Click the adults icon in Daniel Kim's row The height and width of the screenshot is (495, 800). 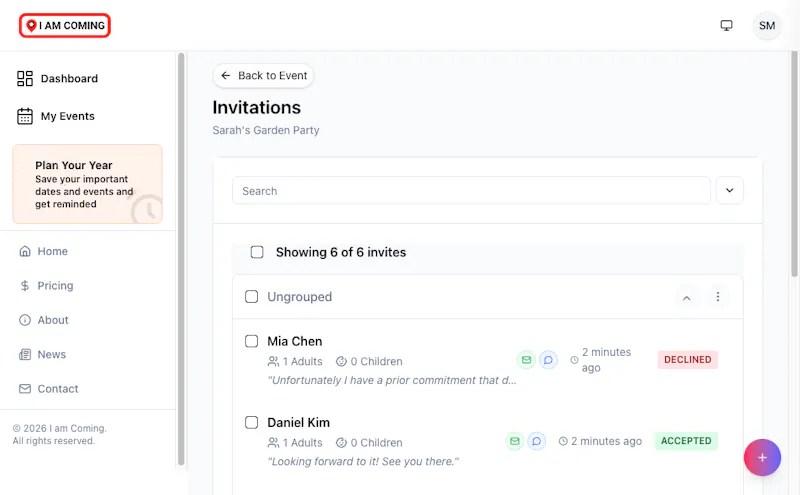273,442
